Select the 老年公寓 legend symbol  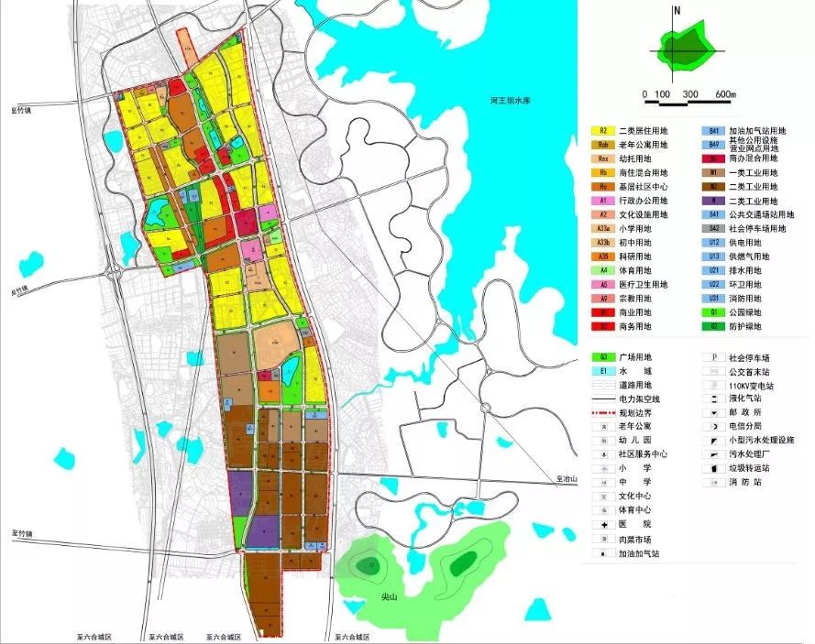coord(604,426)
